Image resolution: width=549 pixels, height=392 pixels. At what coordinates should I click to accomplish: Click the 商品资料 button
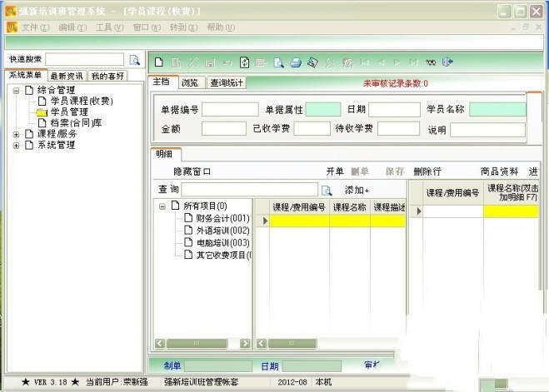point(499,171)
